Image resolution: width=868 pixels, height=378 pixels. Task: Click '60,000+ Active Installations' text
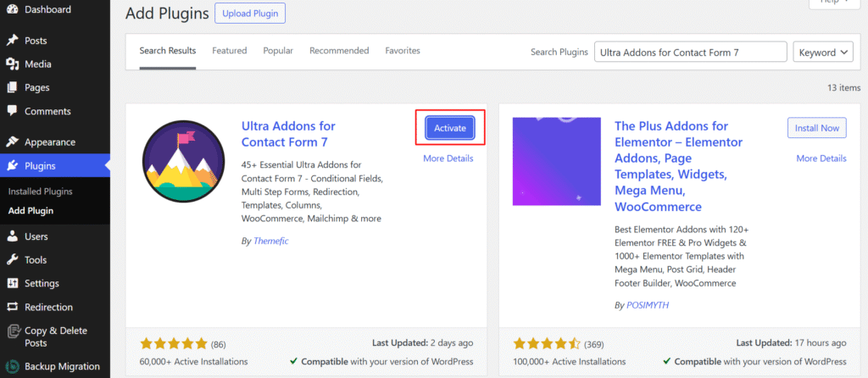click(194, 361)
